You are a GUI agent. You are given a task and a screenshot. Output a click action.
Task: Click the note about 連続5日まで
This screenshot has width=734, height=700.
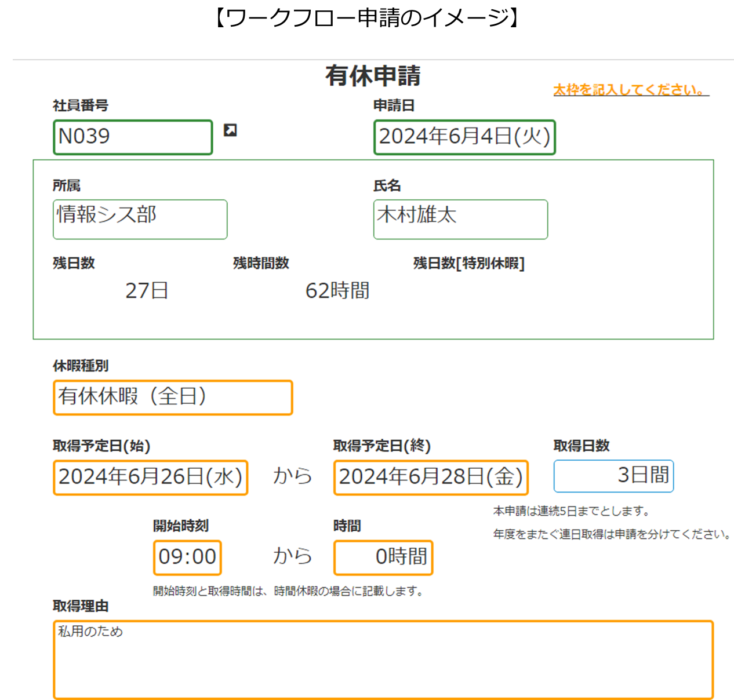tap(572, 511)
